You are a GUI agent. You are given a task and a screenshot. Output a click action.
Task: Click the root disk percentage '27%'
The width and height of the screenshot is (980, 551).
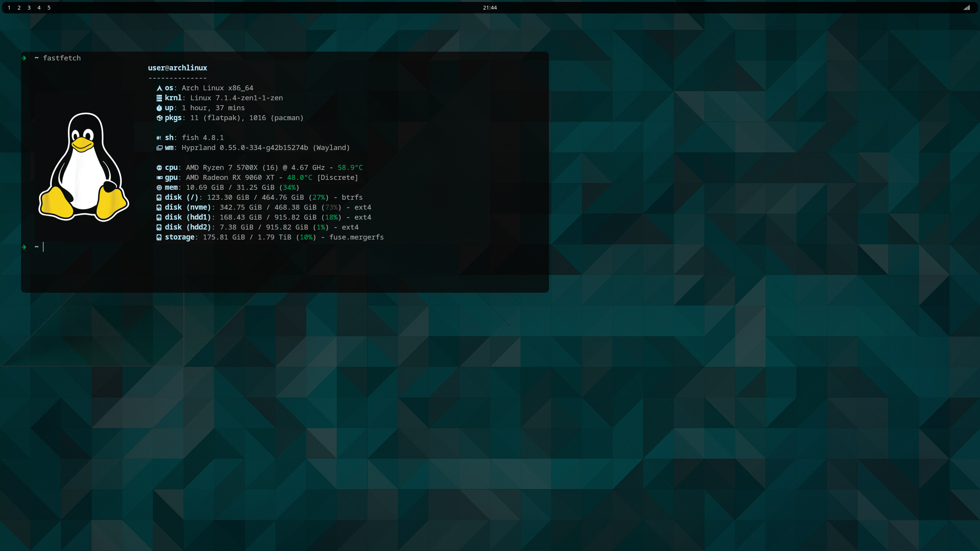point(319,197)
